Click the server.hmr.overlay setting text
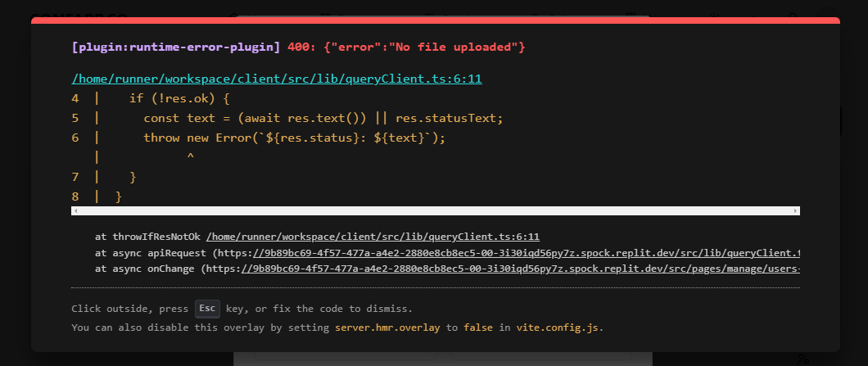Viewport: 868px width, 366px height. coord(388,328)
